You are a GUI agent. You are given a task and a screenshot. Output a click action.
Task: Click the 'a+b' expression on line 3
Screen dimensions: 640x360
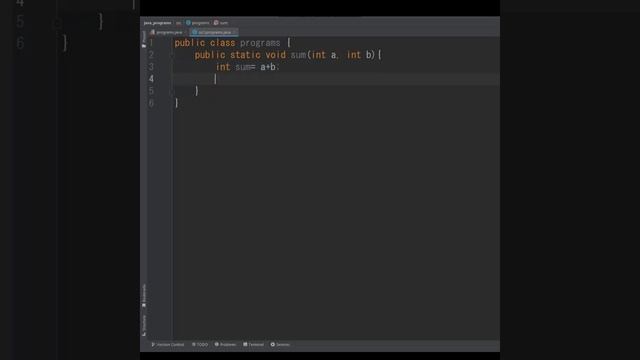tap(268, 67)
